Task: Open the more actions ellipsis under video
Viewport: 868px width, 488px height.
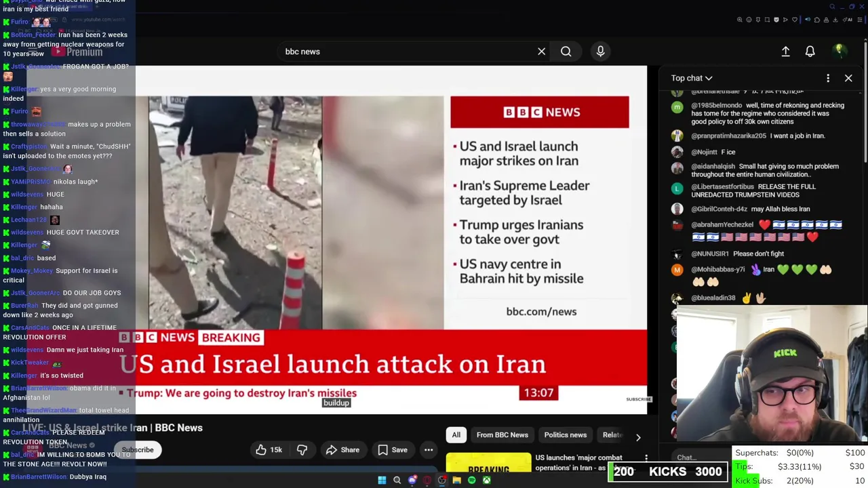Action: pos(429,450)
